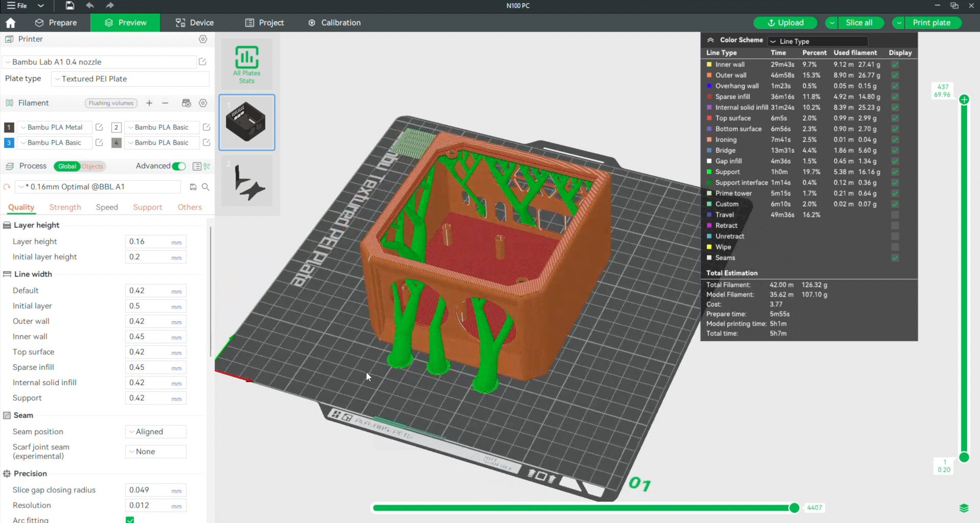
Task: Expand the Color Scheme Line Type dropdown
Action: coord(818,41)
